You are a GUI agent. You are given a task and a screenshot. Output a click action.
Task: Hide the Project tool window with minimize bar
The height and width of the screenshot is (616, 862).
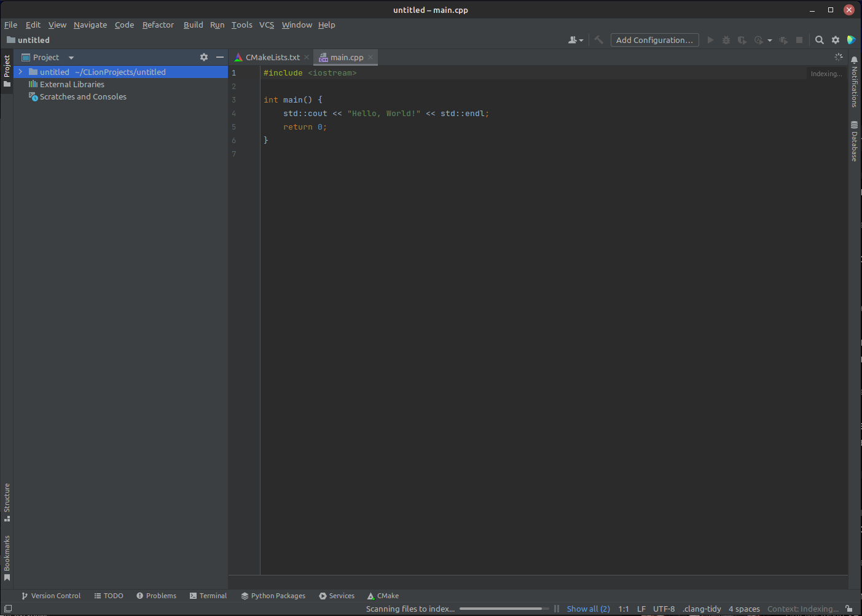click(x=219, y=57)
